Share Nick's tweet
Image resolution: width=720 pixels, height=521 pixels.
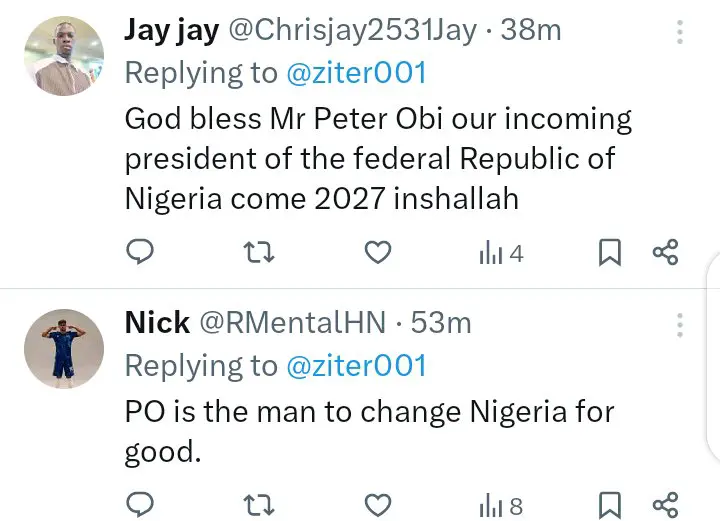(x=666, y=505)
